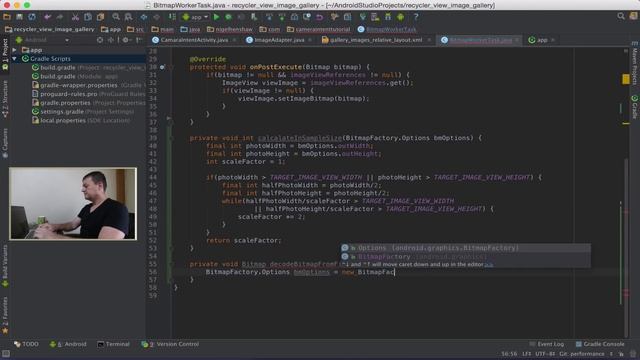This screenshot has height=360, width=640.
Task: Click recycler_view_image_gallery breadcrumb
Action: (50, 29)
